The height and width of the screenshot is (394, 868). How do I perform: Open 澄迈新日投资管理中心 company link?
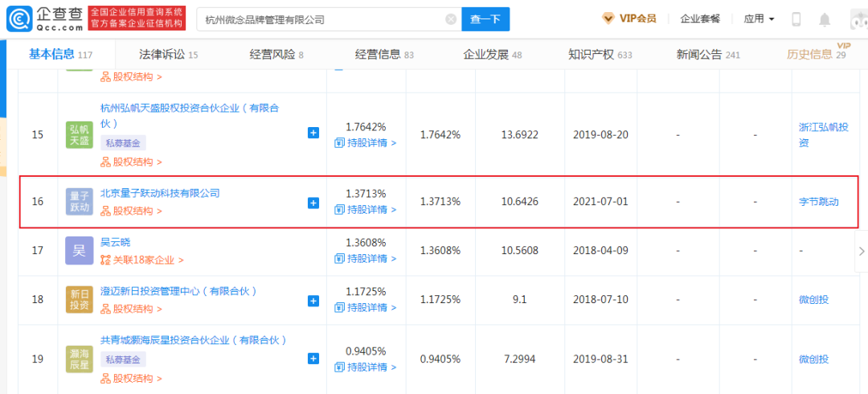click(178, 291)
